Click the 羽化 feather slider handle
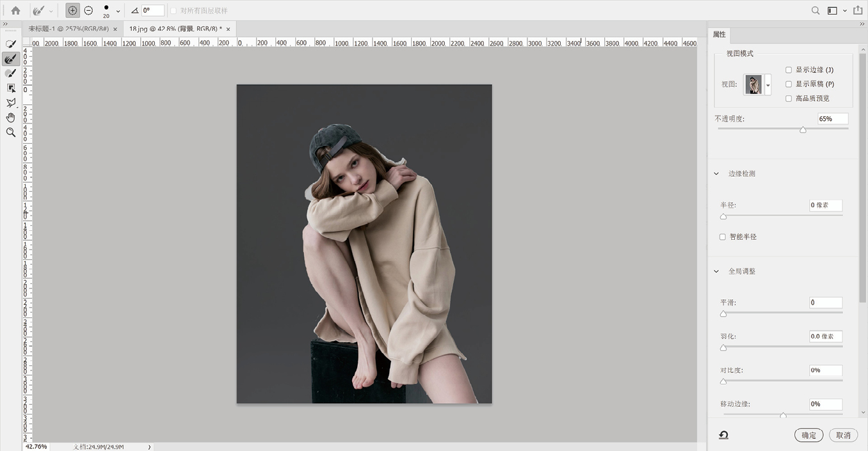 723,347
